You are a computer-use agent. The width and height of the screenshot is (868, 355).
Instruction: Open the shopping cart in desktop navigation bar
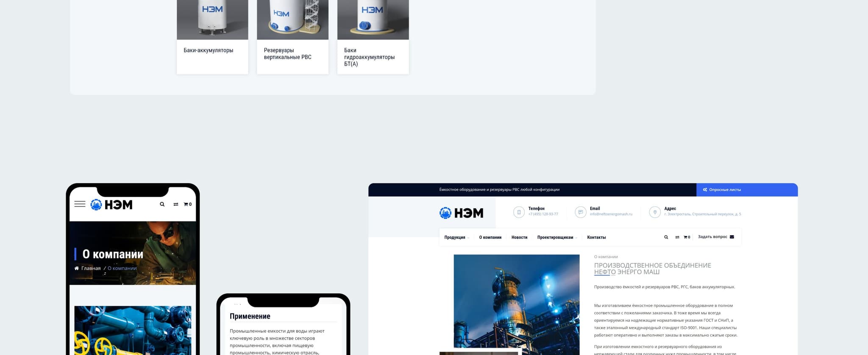(x=687, y=237)
